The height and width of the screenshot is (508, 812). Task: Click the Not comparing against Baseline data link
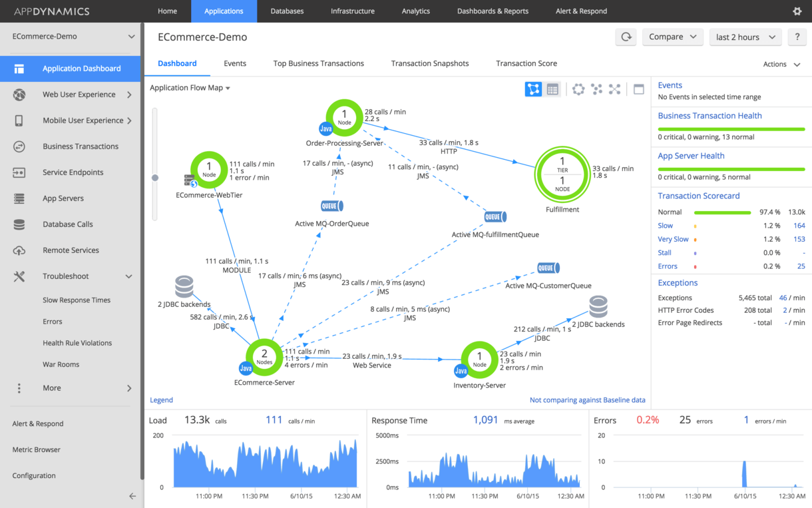(x=588, y=400)
